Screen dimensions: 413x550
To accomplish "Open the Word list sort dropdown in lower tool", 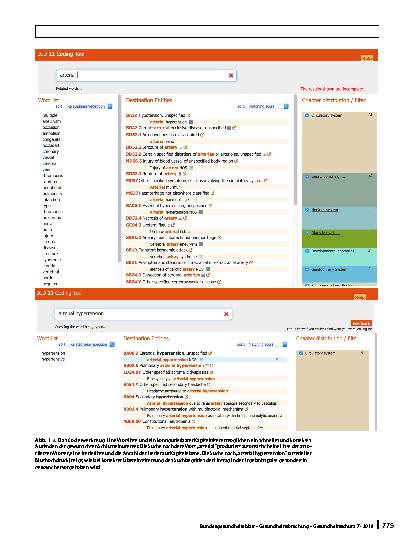I will 91,345.
